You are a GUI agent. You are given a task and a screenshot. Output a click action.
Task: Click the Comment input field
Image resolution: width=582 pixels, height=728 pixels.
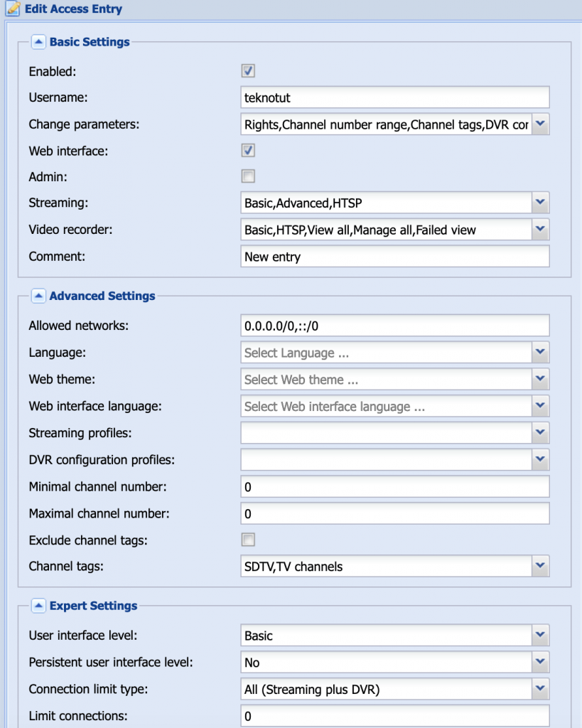(395, 257)
